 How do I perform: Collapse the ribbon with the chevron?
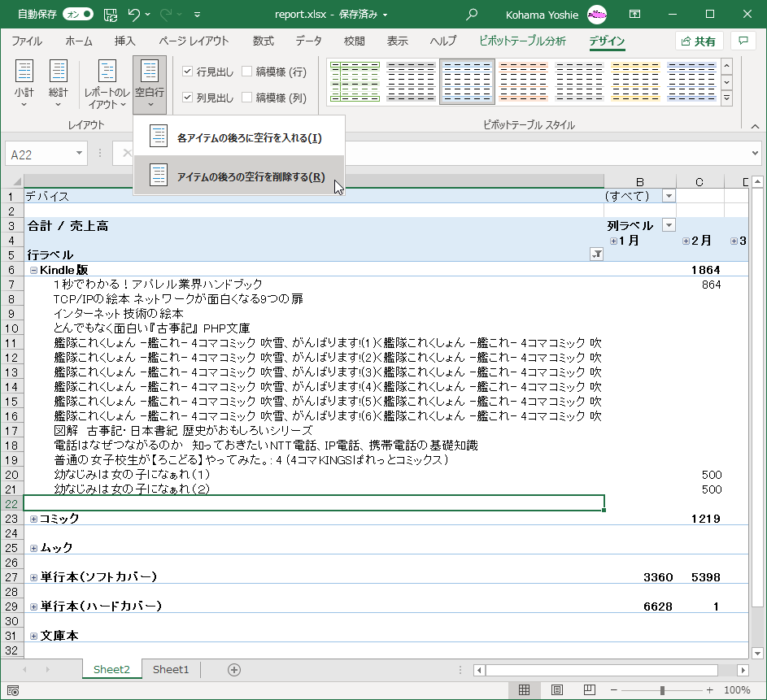click(756, 126)
